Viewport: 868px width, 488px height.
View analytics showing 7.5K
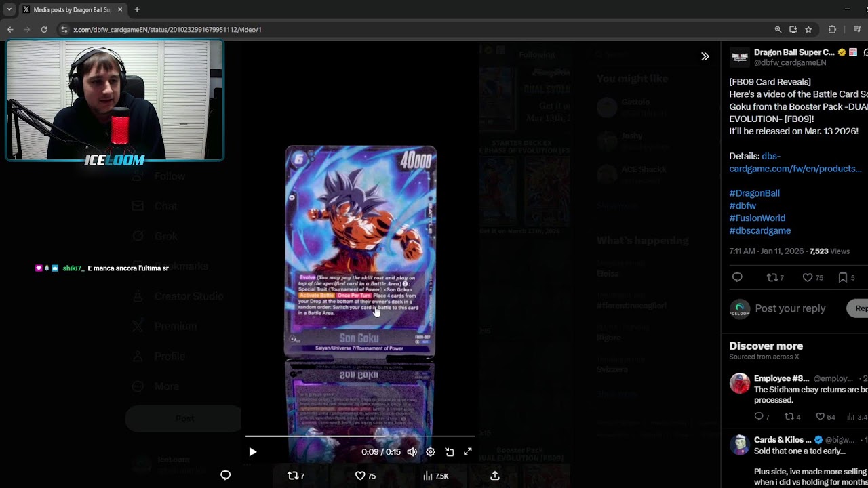(436, 476)
